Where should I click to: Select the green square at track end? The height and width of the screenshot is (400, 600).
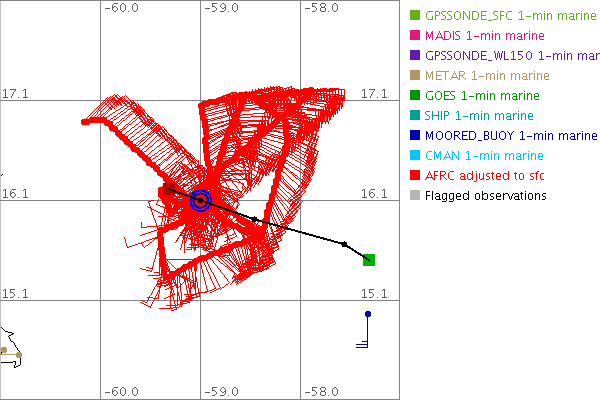[x=369, y=260]
